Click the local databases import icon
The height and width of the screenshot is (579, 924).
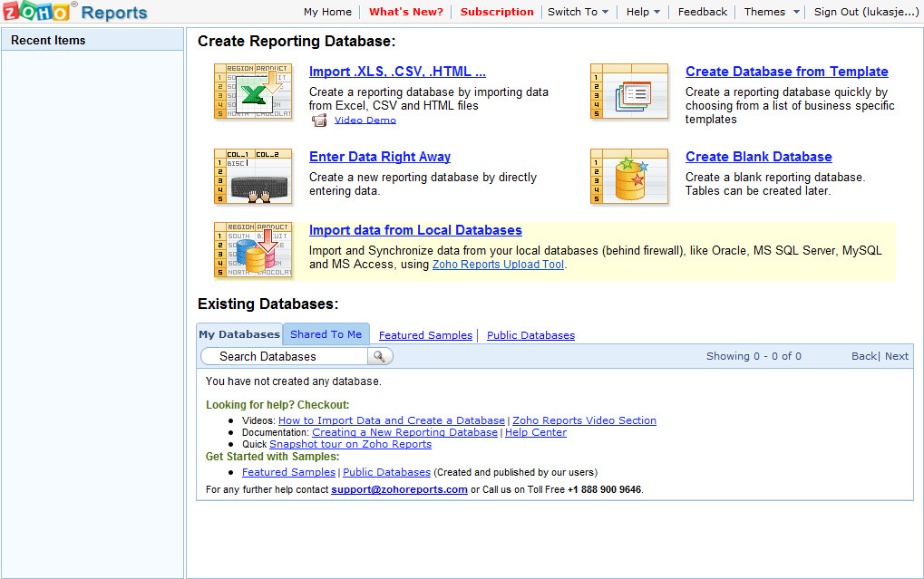pyautogui.click(x=253, y=250)
